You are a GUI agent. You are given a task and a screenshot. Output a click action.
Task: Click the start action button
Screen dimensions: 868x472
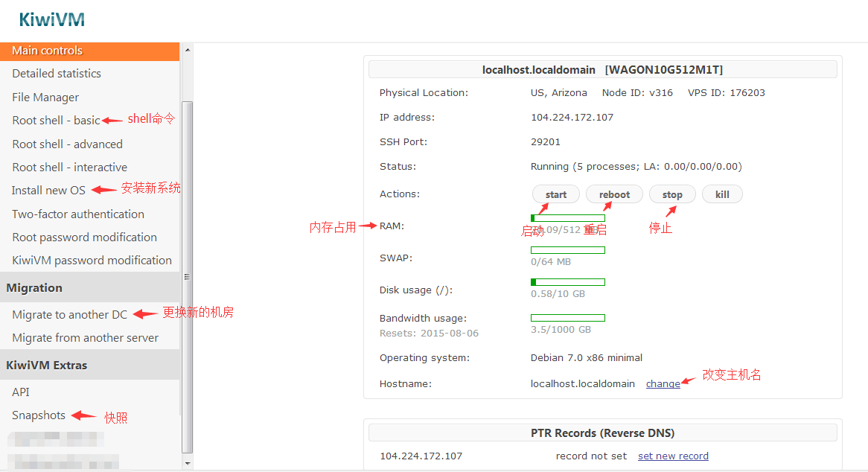(556, 194)
